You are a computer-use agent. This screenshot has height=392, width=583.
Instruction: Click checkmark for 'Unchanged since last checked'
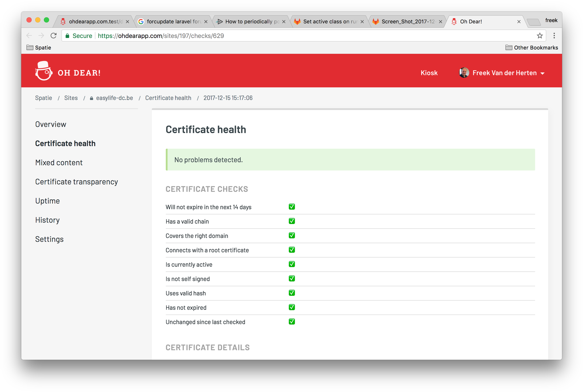[x=292, y=321]
